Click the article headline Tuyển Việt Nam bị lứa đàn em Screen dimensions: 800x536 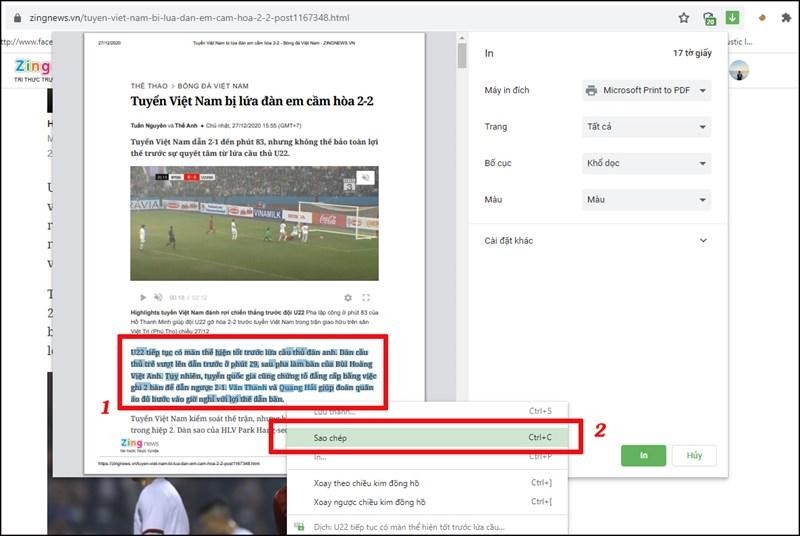[x=252, y=101]
